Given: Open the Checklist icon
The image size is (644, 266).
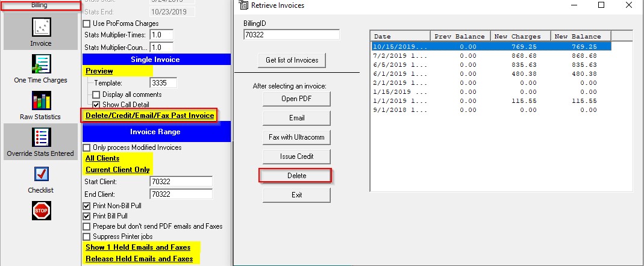Looking at the screenshot, I should click(x=41, y=175).
